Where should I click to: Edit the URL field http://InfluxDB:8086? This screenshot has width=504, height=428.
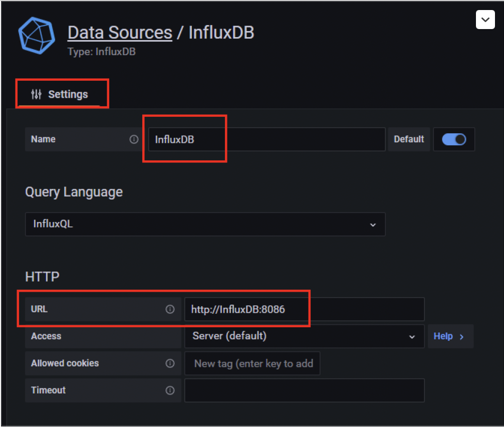pos(305,309)
